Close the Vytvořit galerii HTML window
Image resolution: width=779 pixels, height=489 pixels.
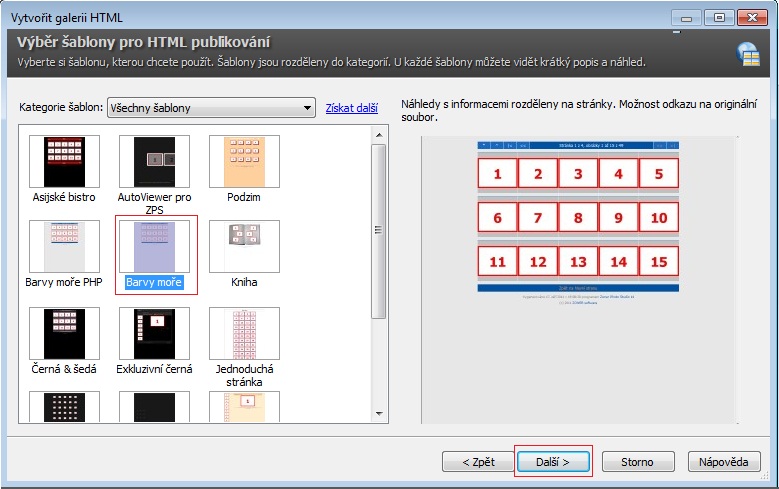(749, 16)
